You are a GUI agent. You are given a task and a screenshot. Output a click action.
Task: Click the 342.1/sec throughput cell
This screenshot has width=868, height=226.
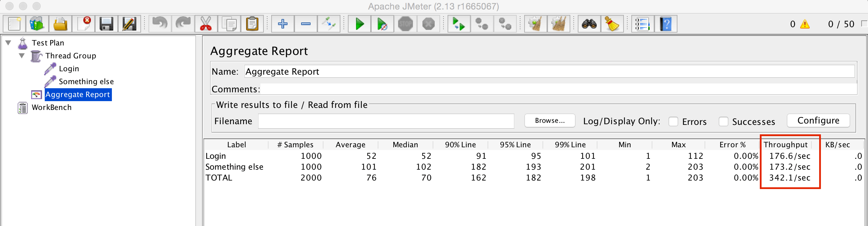pyautogui.click(x=790, y=178)
